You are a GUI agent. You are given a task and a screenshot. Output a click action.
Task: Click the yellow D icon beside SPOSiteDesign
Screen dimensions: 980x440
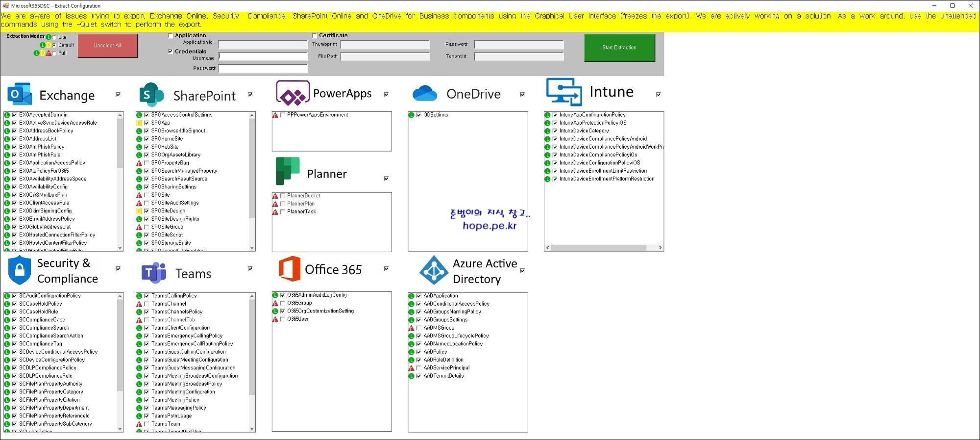coord(139,211)
